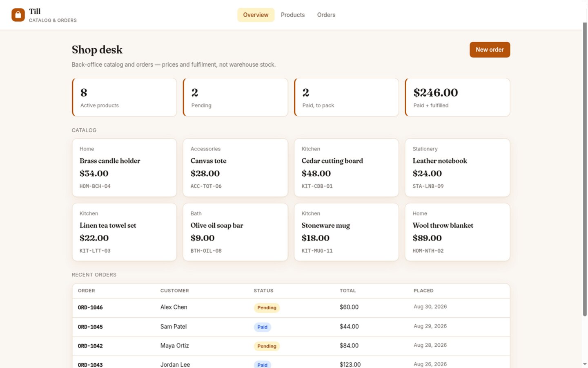588x368 pixels.
Task: Click the $44.00 order total
Action: (x=349, y=327)
